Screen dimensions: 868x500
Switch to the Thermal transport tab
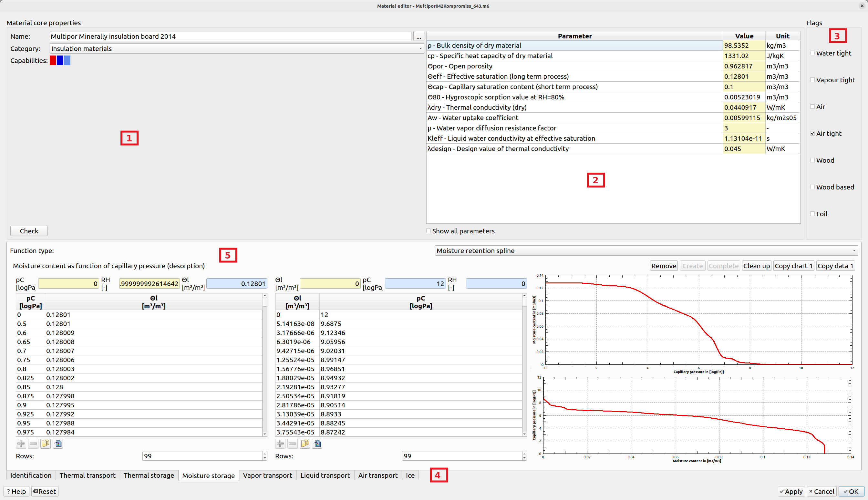coord(88,475)
